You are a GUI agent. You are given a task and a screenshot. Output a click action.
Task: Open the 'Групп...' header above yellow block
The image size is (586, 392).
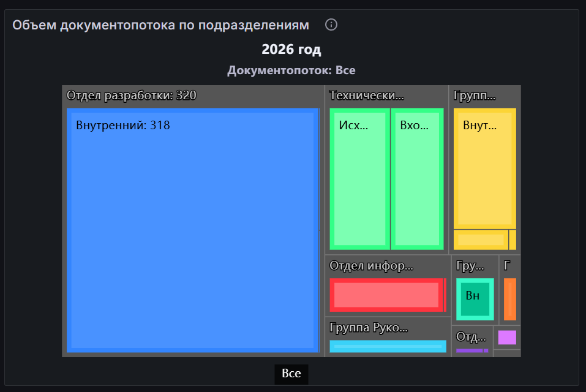click(x=475, y=96)
